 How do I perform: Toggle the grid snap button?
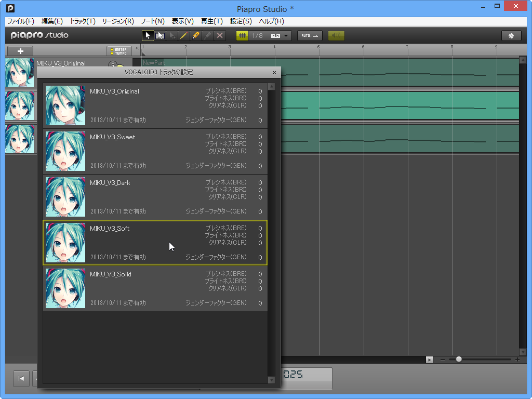(x=242, y=36)
